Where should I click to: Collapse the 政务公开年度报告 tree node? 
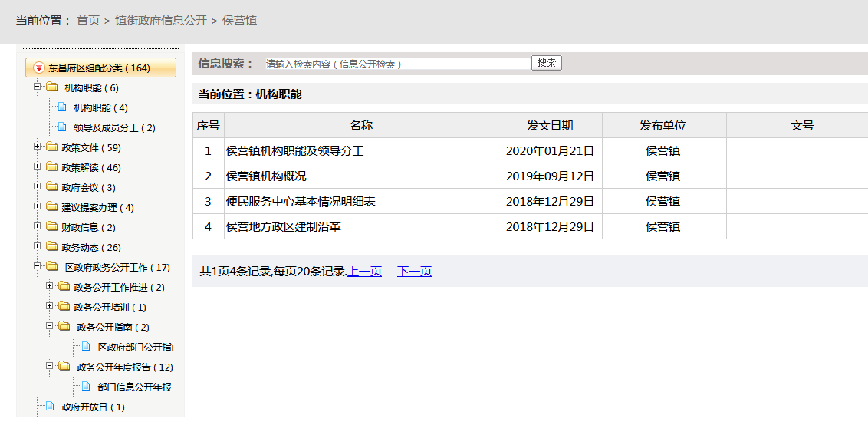(x=50, y=367)
